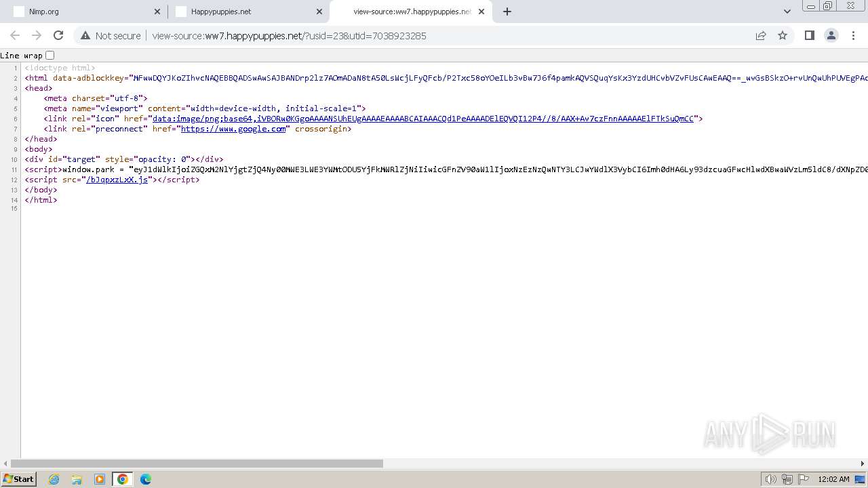This screenshot has height=488, width=868.
Task: Click the window.park script line
Action: click(446, 169)
